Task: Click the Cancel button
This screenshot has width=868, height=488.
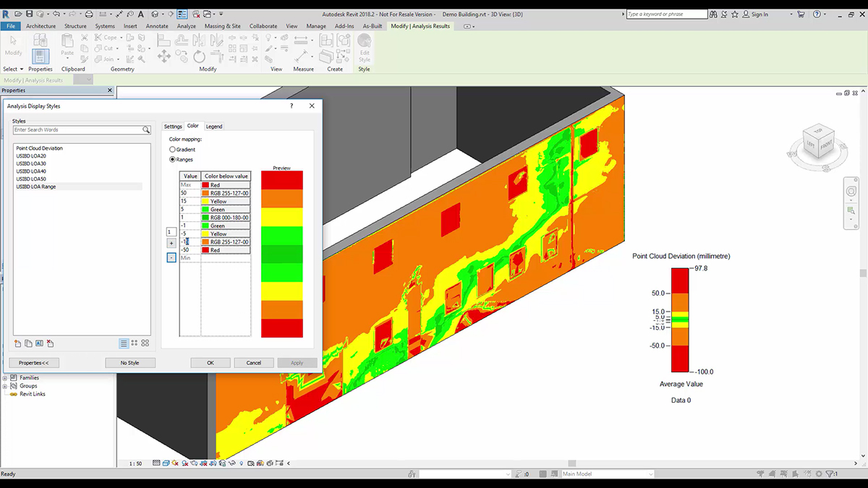Action: (x=253, y=363)
